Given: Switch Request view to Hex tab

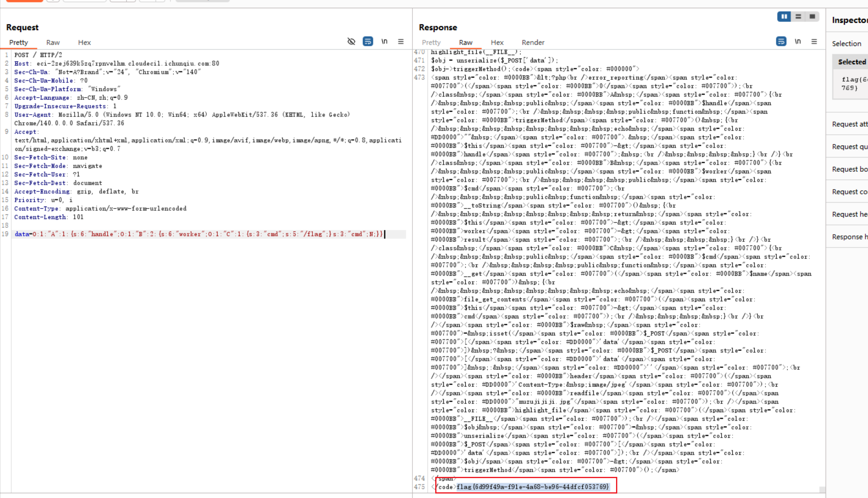Looking at the screenshot, I should pyautogui.click(x=85, y=42).
